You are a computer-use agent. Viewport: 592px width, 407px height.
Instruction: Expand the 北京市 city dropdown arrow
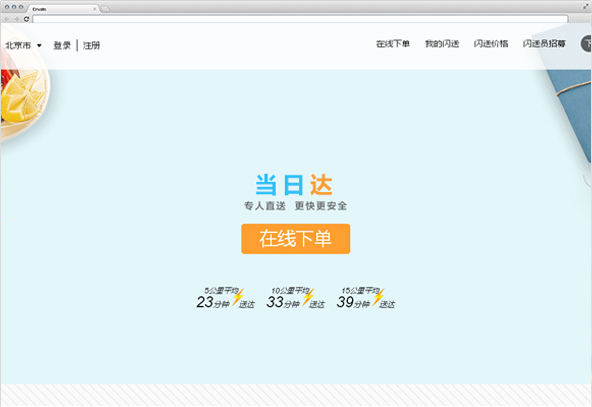[x=39, y=46]
